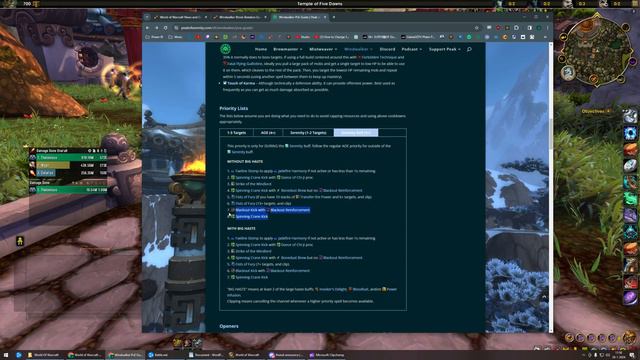Expand the Mistweaver navigation dropdown
This screenshot has height=360, width=640.
point(323,49)
